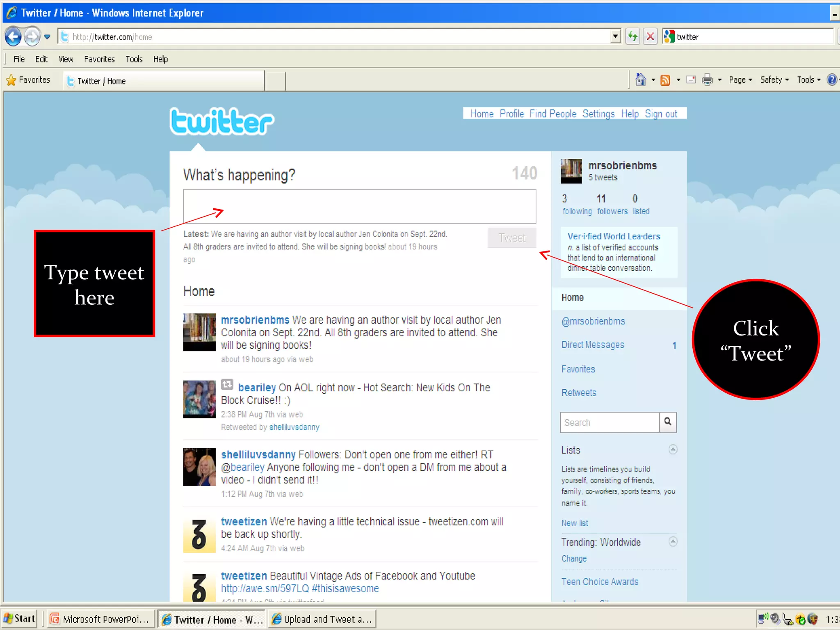
Task: Select the Twitter / Home browser tab
Action: click(x=164, y=81)
